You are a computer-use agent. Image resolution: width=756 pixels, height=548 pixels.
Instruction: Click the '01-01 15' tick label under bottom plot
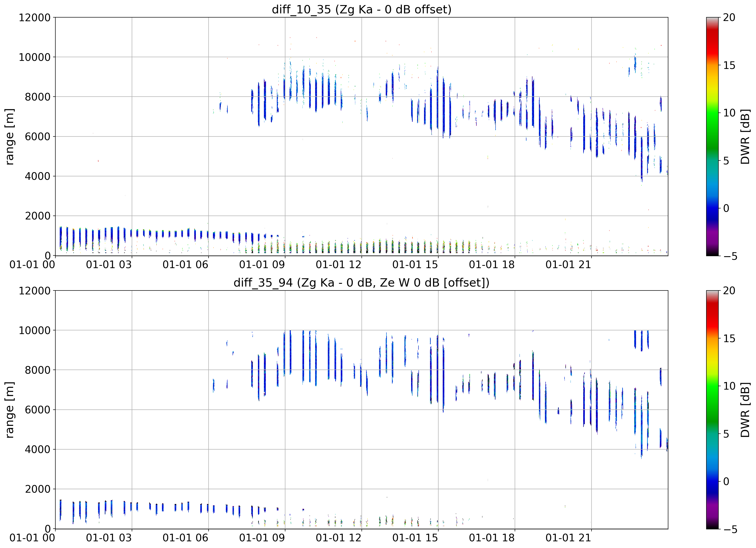click(x=415, y=538)
